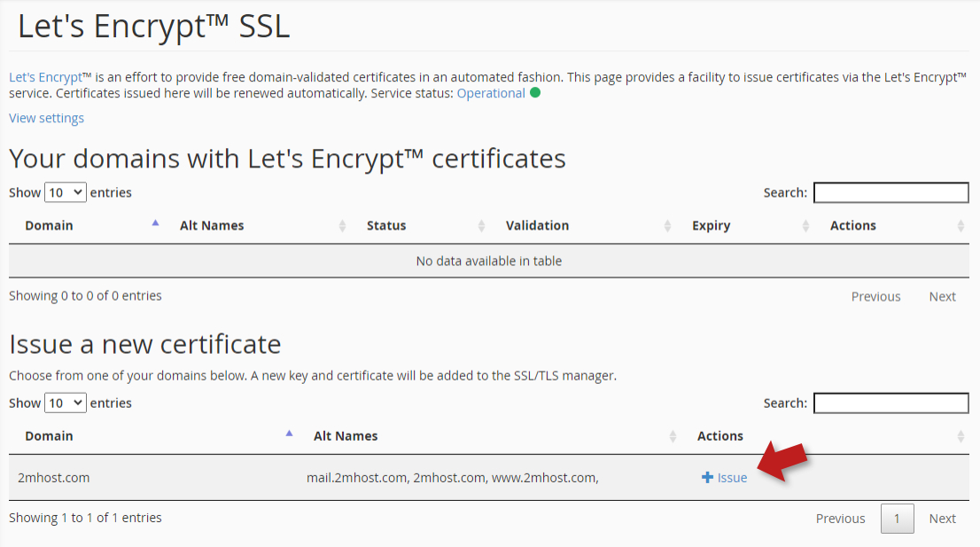This screenshot has height=547, width=980.
Task: Focus the Search field for certificates table
Action: click(891, 192)
